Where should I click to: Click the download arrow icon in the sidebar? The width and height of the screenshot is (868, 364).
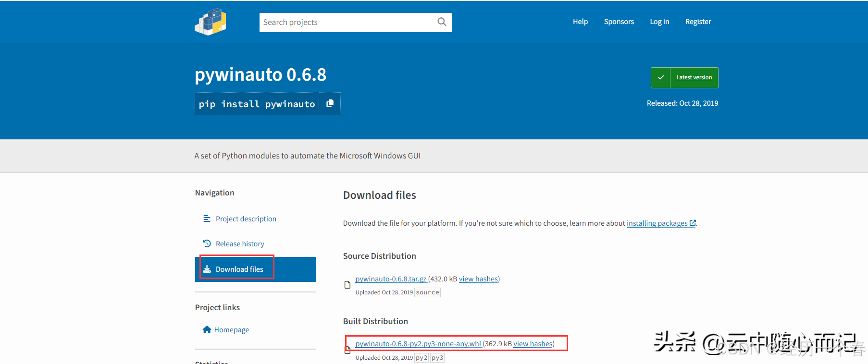tap(207, 269)
